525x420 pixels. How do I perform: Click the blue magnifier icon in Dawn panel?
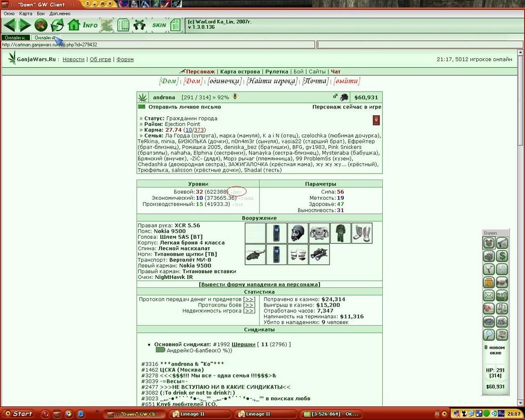pos(489,335)
